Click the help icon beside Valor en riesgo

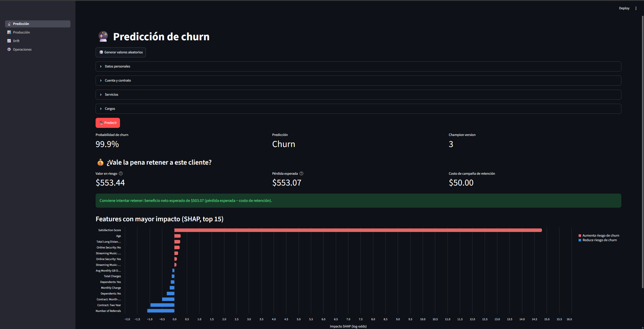(121, 173)
